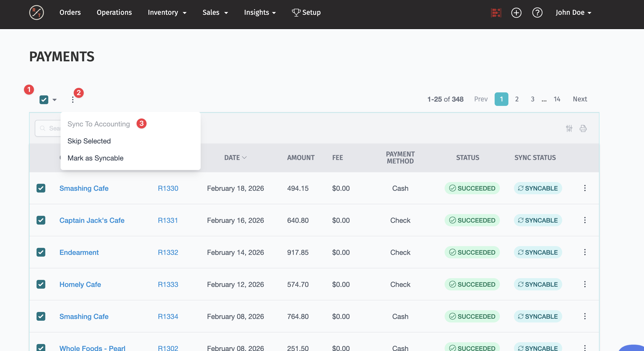644x351 pixels.
Task: Deselect the Homely Cafe payment row
Action: pos(41,284)
